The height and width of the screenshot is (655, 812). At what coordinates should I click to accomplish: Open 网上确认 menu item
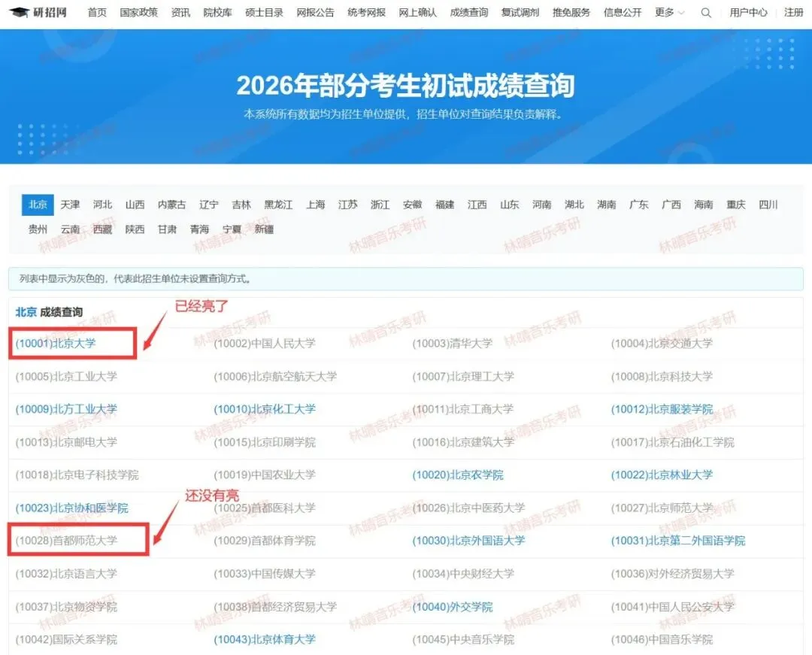click(x=418, y=13)
